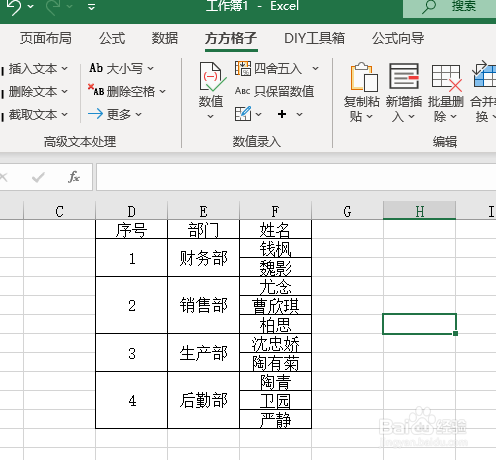
Task: Click the cell containing 柏思
Action: (275, 324)
